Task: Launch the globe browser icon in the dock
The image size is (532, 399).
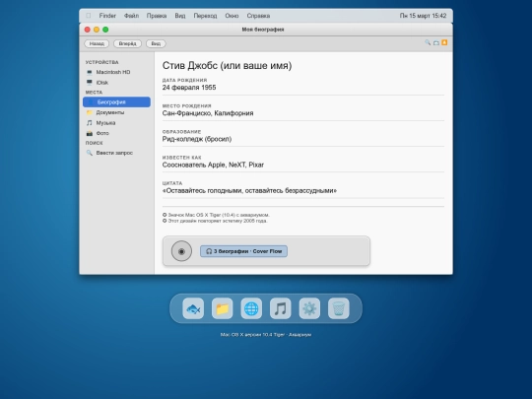Action: tap(251, 308)
